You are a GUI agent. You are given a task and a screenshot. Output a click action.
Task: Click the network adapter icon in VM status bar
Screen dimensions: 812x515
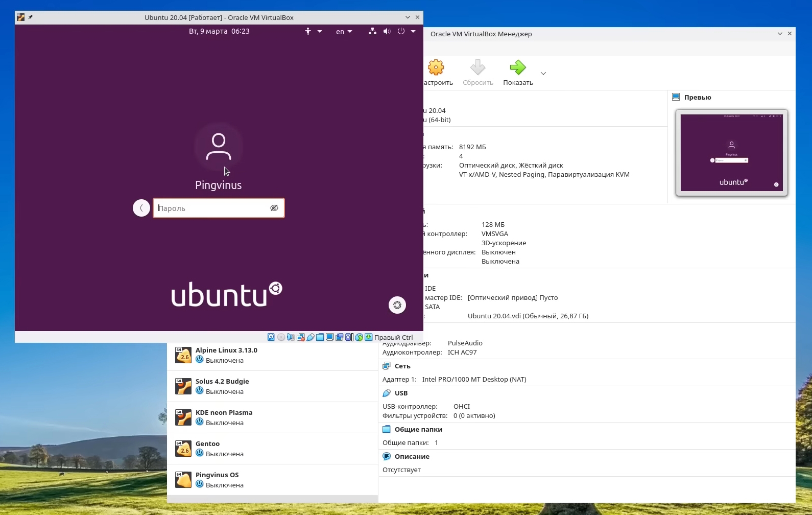[301, 337]
